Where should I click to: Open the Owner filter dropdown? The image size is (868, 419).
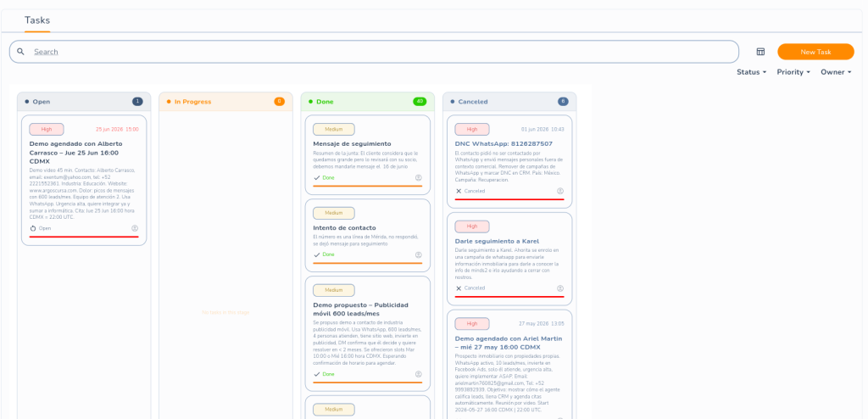click(x=836, y=72)
